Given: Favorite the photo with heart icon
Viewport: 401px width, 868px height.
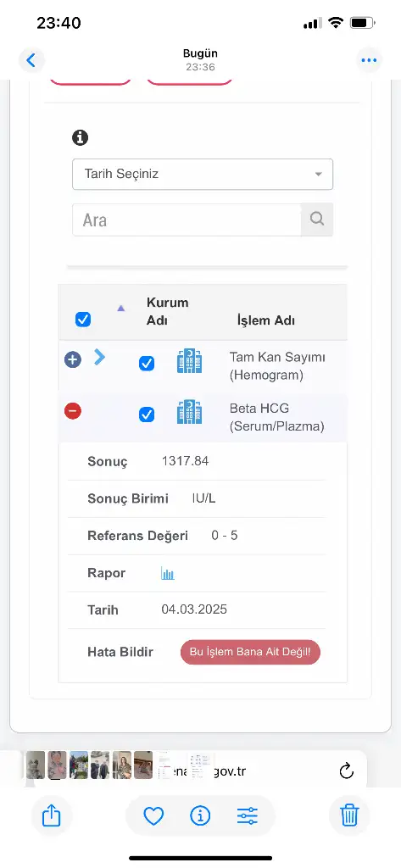Looking at the screenshot, I should pos(153,815).
